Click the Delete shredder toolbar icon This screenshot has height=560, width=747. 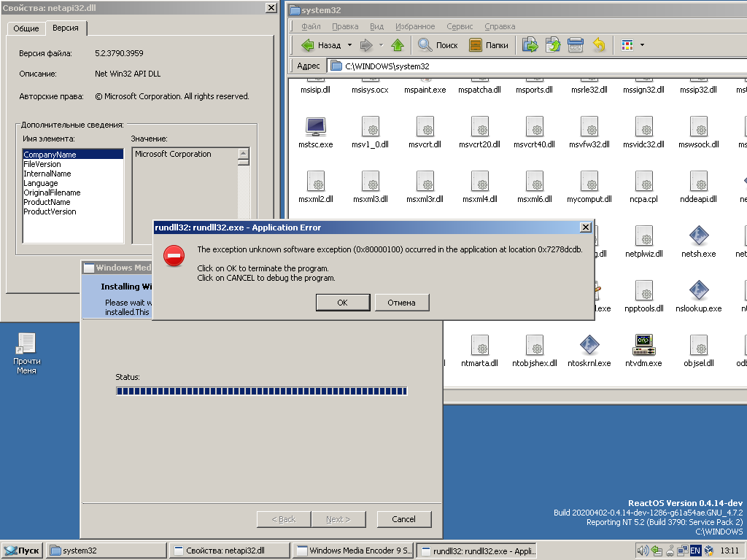click(x=576, y=45)
